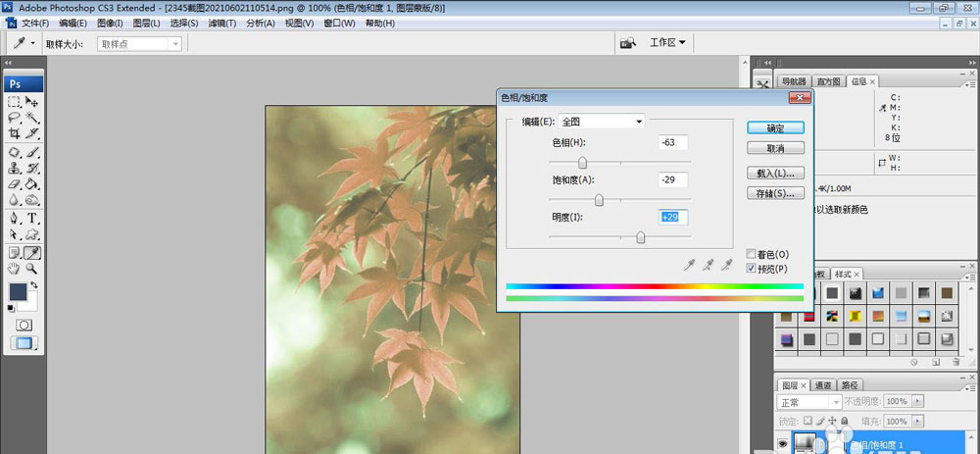Click the Go to Bridge icon
The height and width of the screenshot is (454, 980).
click(x=627, y=43)
